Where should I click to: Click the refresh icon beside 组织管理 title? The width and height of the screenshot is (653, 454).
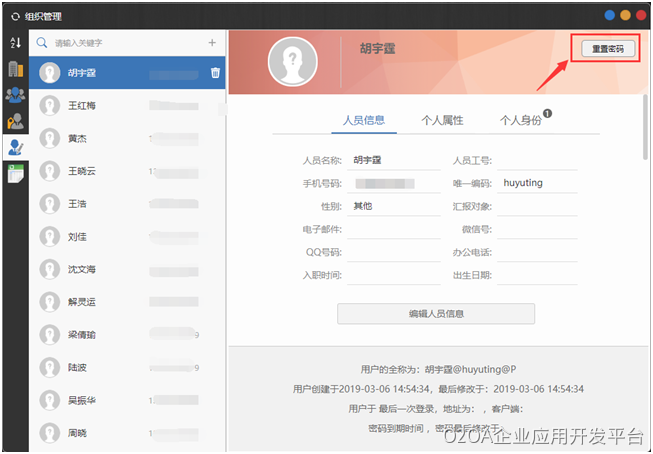(x=15, y=15)
